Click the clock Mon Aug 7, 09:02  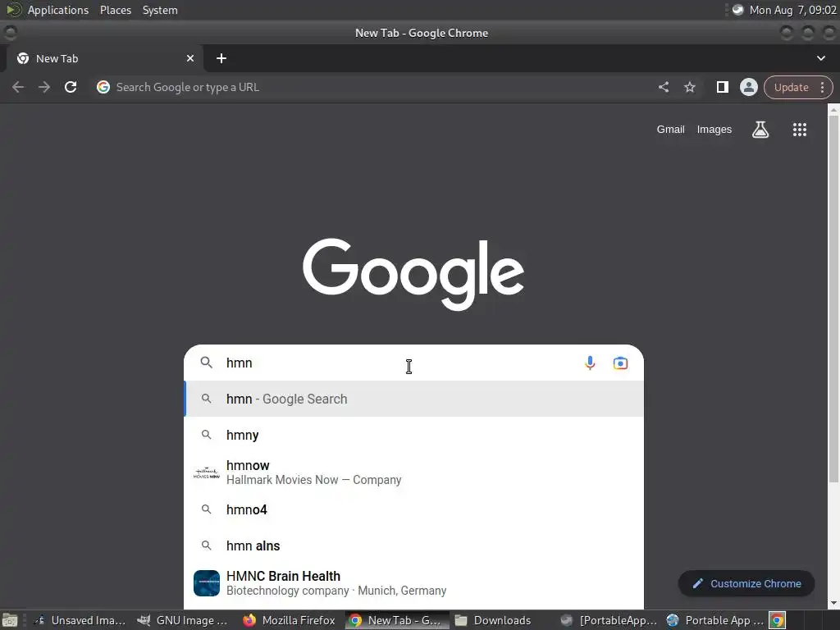792,10
